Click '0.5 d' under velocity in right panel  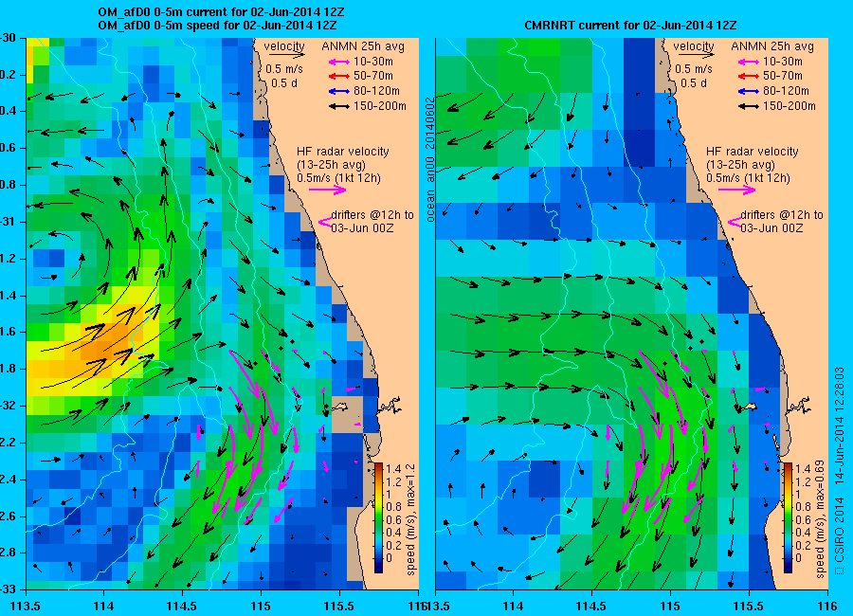(x=694, y=83)
